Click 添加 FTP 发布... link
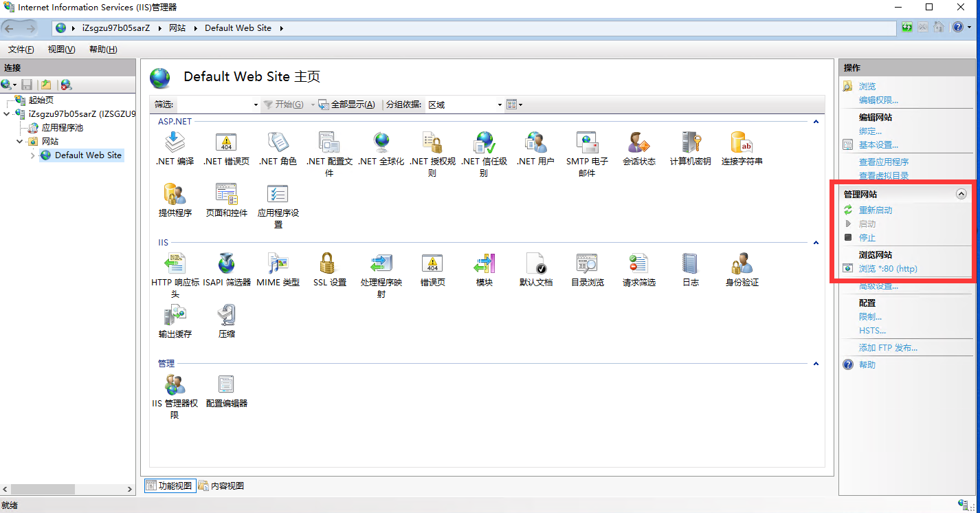The image size is (980, 513). (888, 348)
